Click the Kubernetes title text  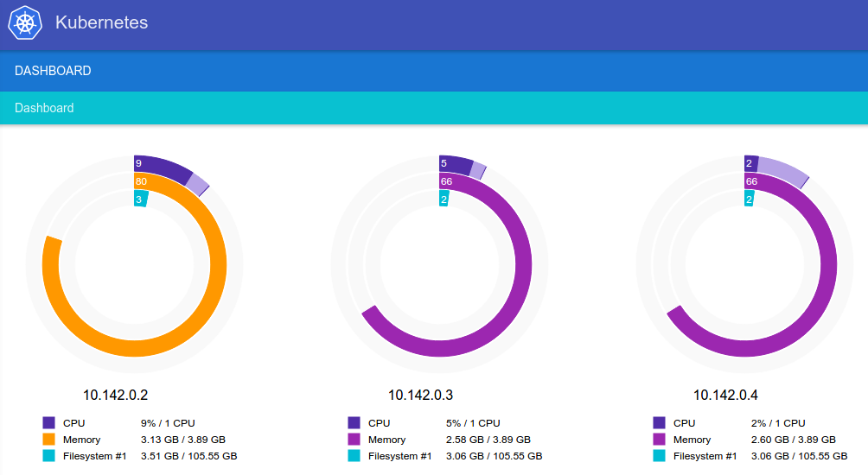101,22
